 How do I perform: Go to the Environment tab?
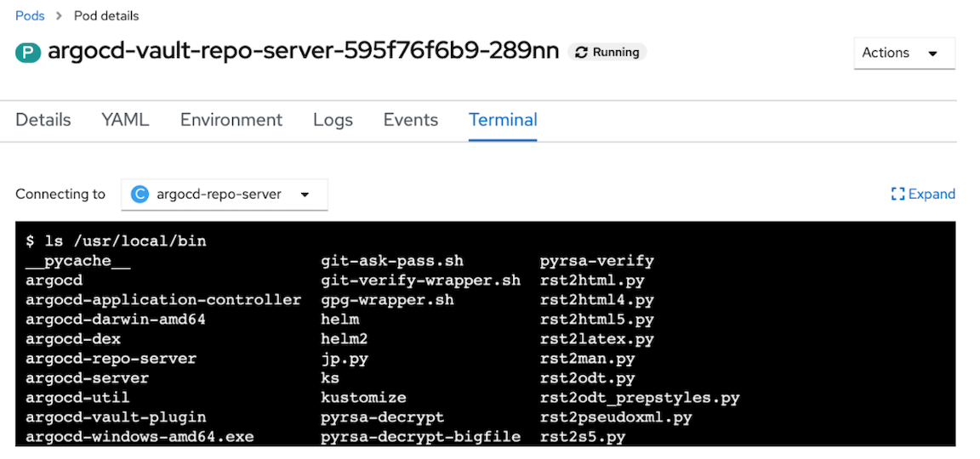coord(231,120)
